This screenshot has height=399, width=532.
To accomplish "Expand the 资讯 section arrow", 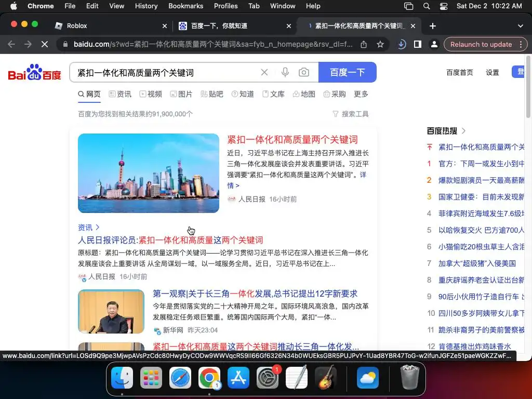I will [x=97, y=228].
